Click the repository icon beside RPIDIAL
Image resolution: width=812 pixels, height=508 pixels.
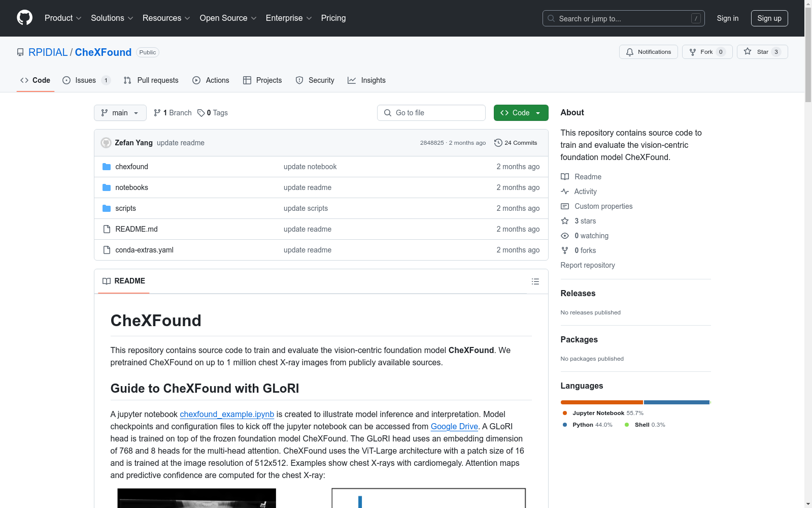[x=20, y=52]
